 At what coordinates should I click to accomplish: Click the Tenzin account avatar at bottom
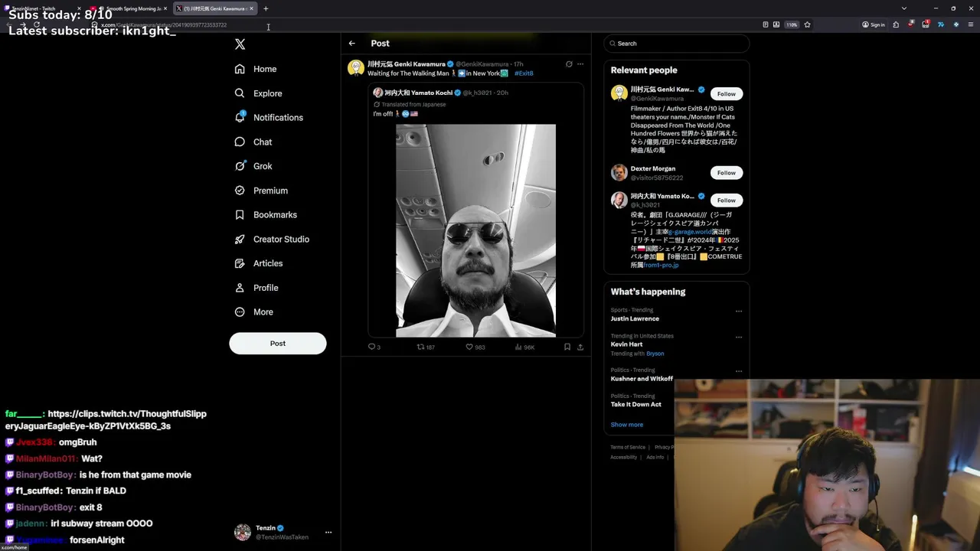(243, 533)
